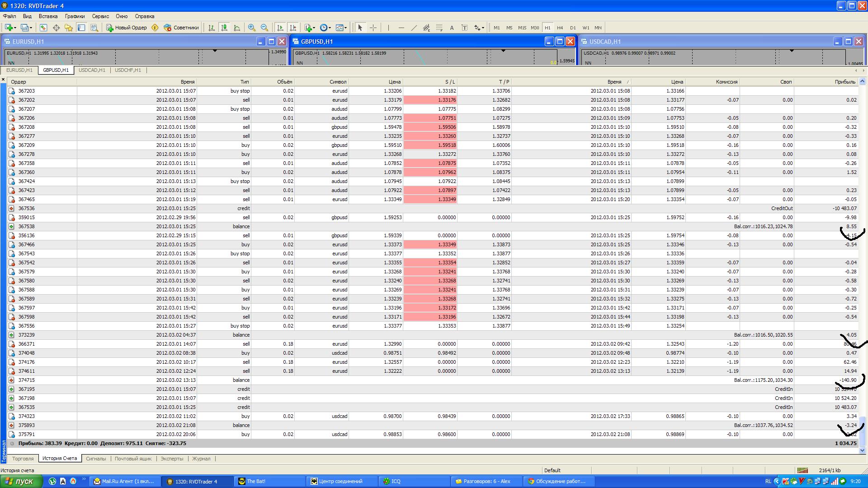Image resolution: width=868 pixels, height=488 pixels.
Task: Select the draw trendline tool
Action: [x=414, y=28]
